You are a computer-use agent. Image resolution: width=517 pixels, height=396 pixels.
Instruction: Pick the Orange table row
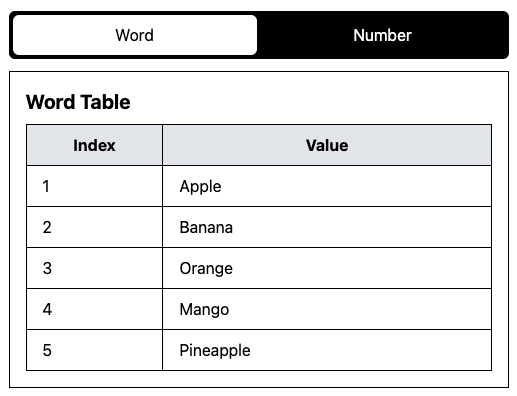coord(259,268)
